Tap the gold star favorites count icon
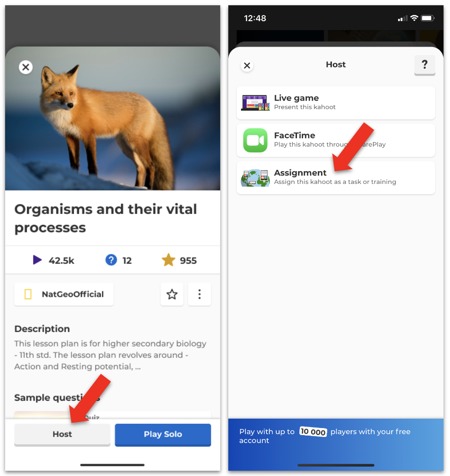 coord(169,260)
